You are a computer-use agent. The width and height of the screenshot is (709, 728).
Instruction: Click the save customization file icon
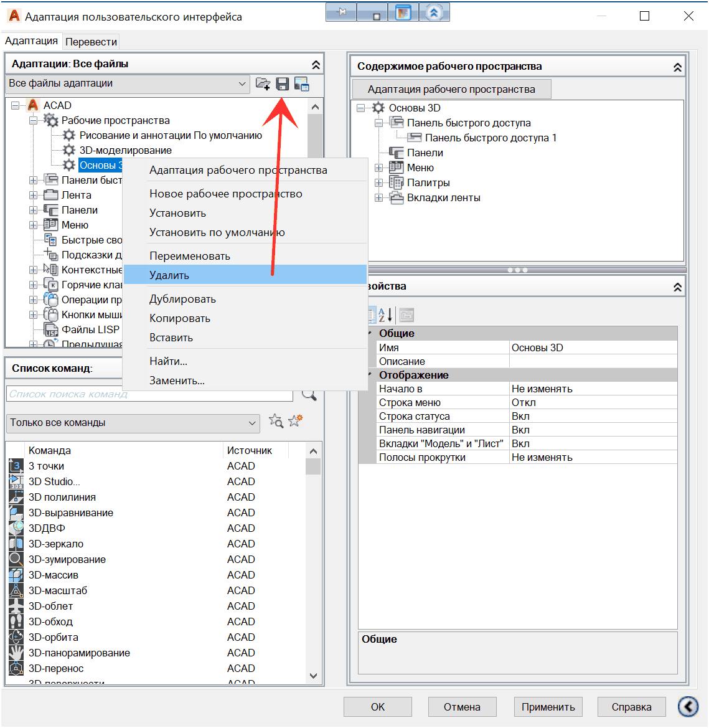283,84
